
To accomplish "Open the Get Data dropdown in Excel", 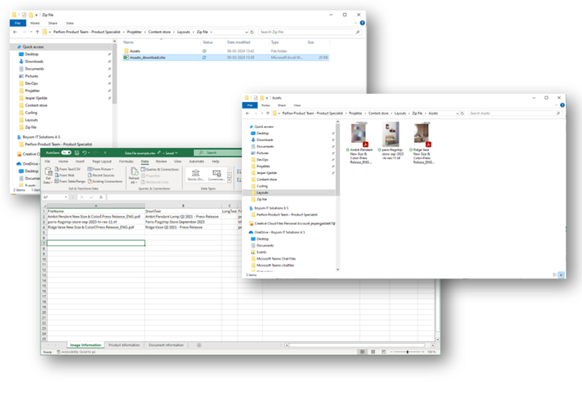I will [48, 176].
